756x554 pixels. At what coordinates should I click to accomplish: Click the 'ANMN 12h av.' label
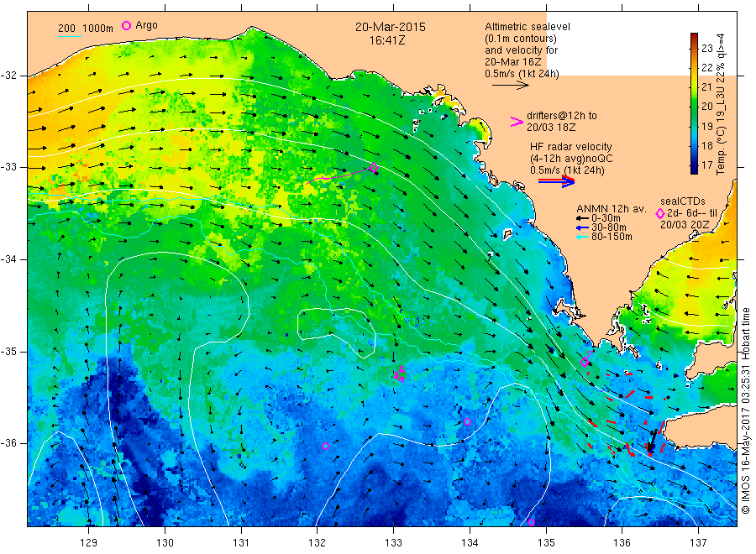(x=612, y=209)
